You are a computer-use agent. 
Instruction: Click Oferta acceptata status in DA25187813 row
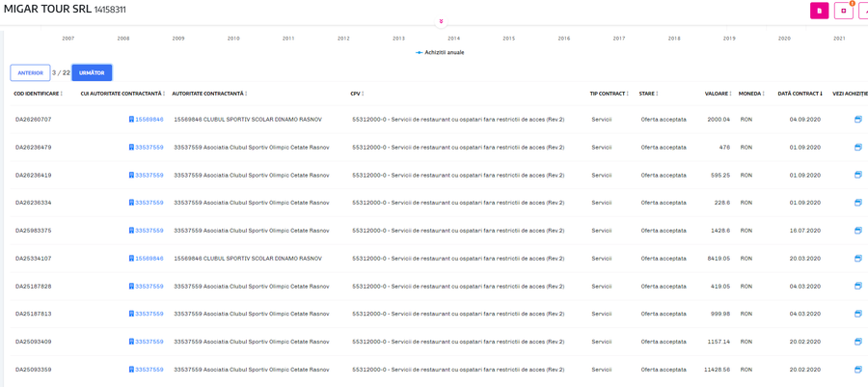(x=664, y=314)
